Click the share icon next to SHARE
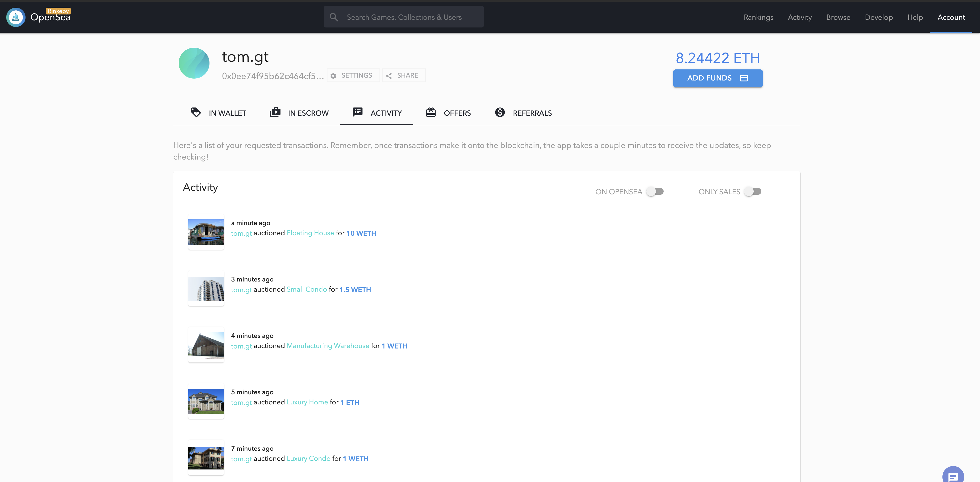980x482 pixels. pos(389,76)
